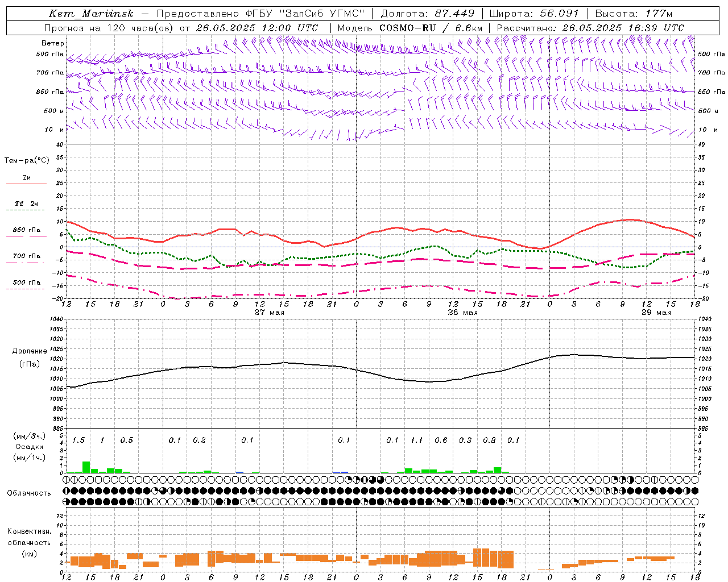Click the station title Kem_Mariinsk
The width and height of the screenshot is (728, 582).
click(x=92, y=14)
